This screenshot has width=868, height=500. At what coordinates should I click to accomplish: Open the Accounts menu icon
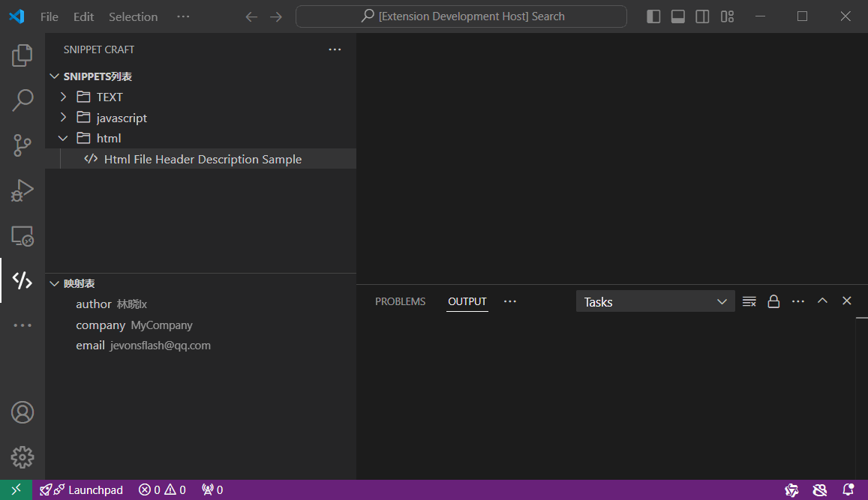click(x=23, y=412)
